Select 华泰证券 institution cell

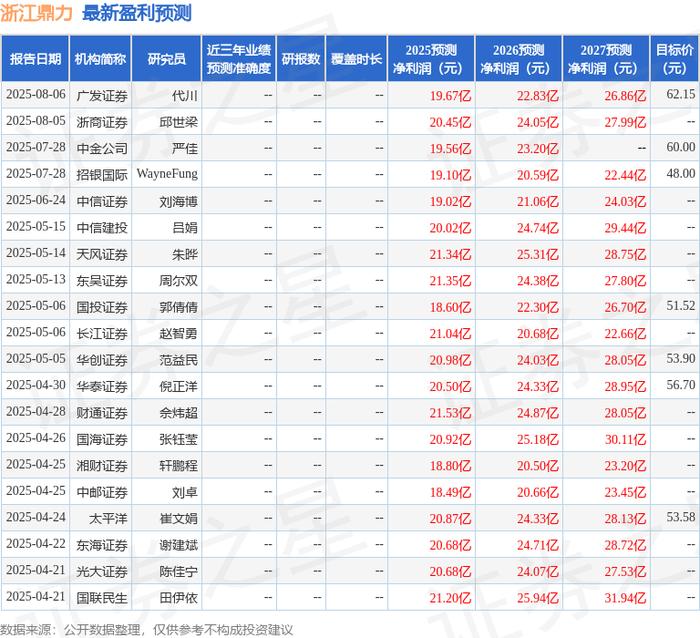tap(102, 386)
